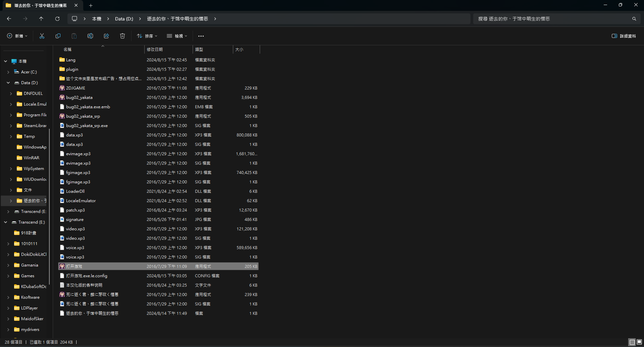Select the Lang folder icon
The height and width of the screenshot is (347, 644).
pyautogui.click(x=62, y=60)
